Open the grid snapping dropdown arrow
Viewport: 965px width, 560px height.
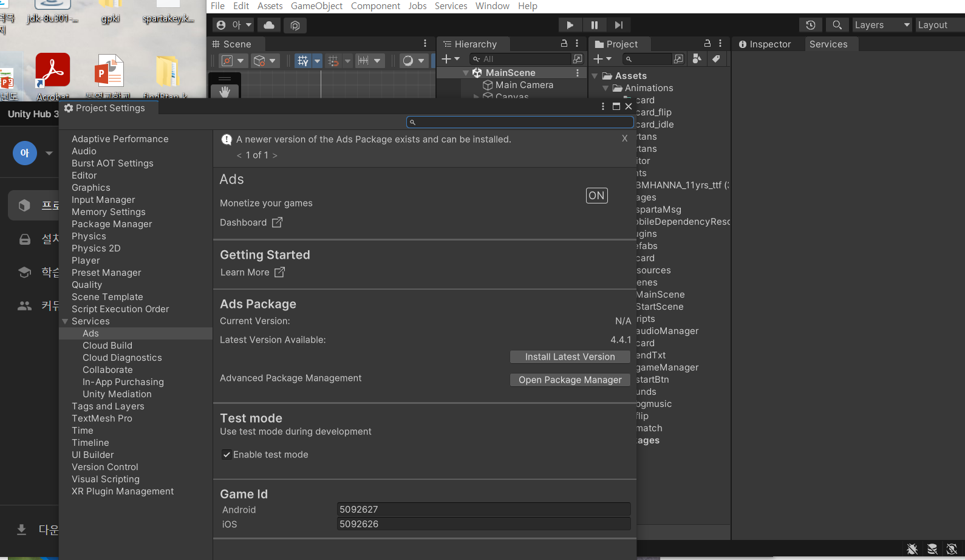(317, 61)
